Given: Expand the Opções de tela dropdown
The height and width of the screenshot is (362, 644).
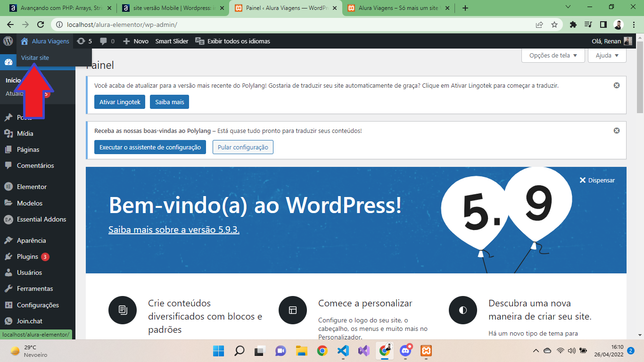Looking at the screenshot, I should coord(553,55).
